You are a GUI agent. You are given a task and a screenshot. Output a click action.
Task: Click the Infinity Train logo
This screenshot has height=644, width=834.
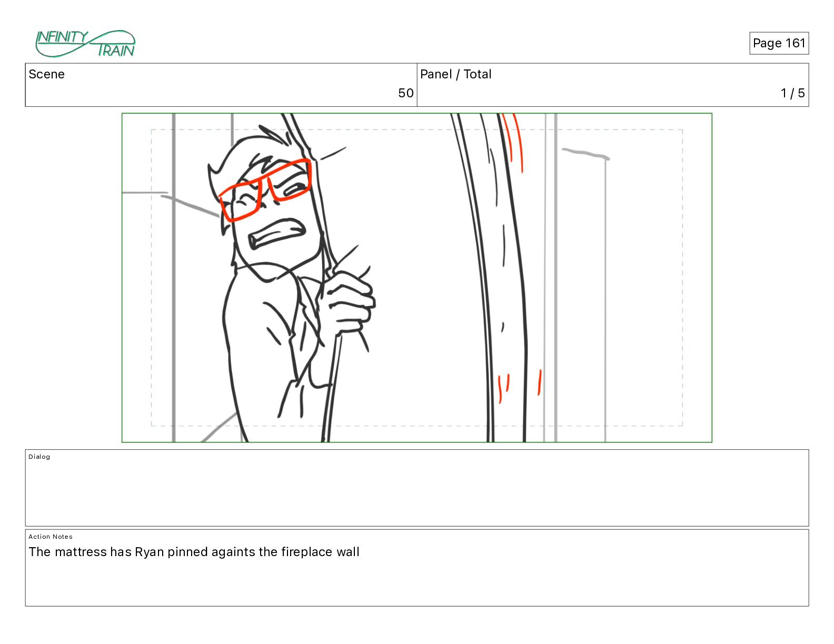click(85, 44)
